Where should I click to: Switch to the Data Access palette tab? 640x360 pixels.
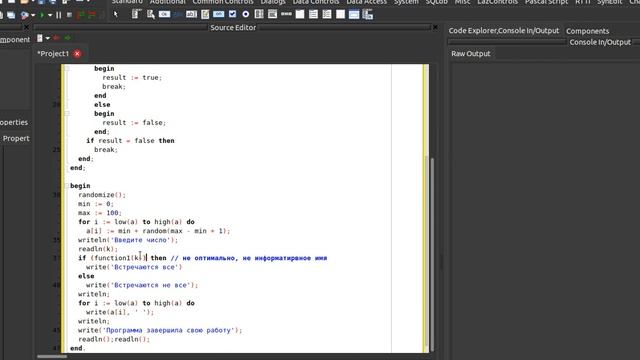click(x=367, y=2)
